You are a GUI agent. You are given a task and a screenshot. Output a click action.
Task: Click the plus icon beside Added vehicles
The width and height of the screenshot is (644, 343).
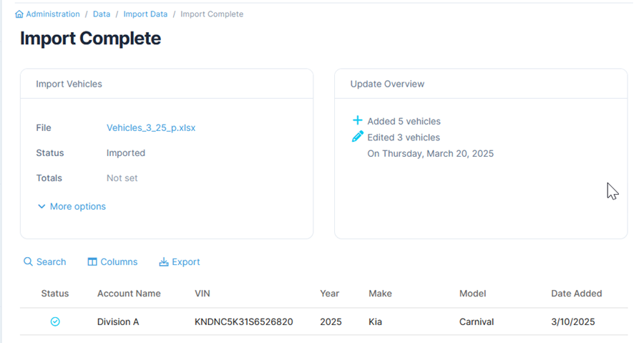(357, 120)
